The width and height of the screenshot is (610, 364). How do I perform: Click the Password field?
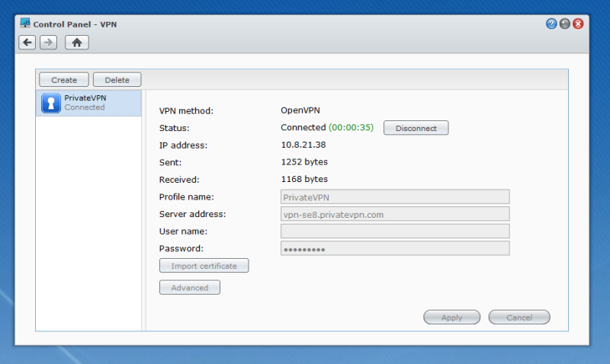pos(395,248)
